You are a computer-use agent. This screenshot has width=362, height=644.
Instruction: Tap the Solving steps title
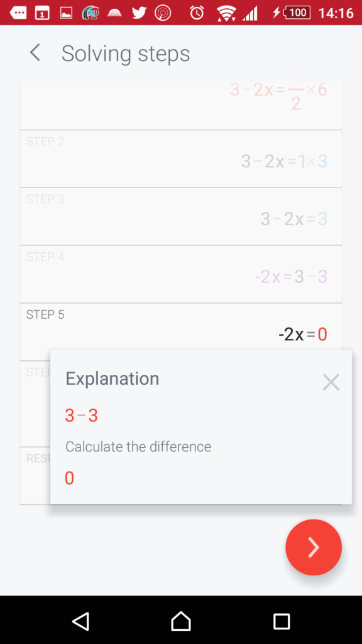[126, 53]
